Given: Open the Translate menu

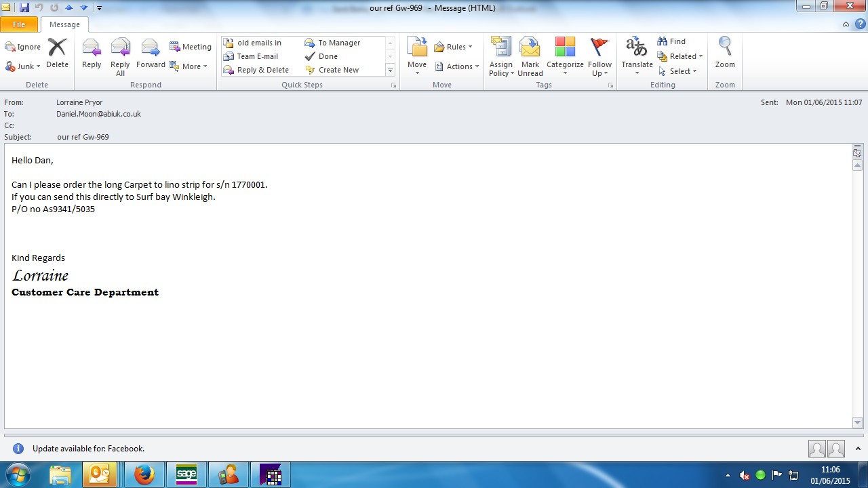Looking at the screenshot, I should (637, 57).
